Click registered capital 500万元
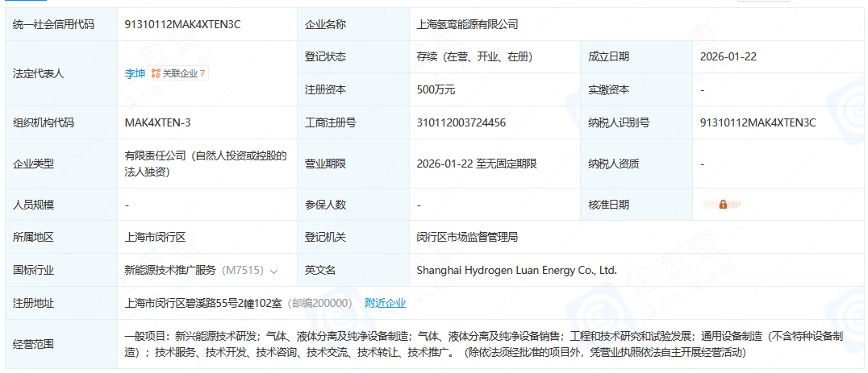Image resolution: width=868 pixels, height=373 pixels. click(x=436, y=89)
